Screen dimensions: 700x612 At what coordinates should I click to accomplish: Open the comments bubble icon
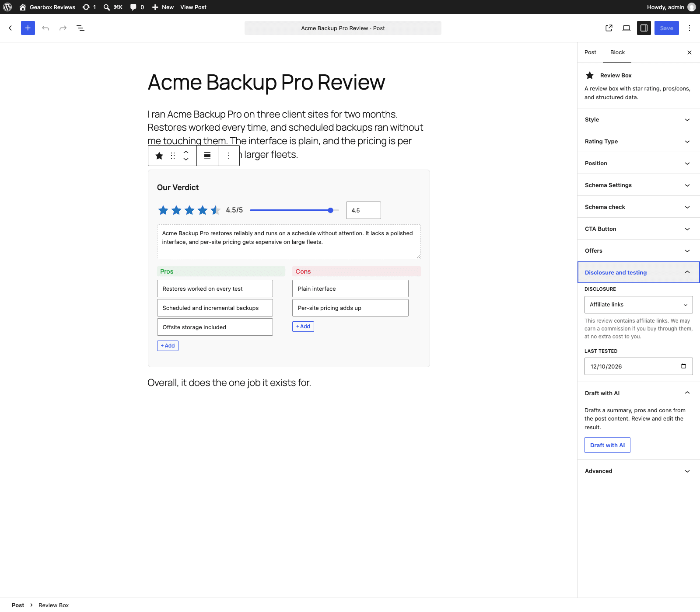(x=133, y=7)
